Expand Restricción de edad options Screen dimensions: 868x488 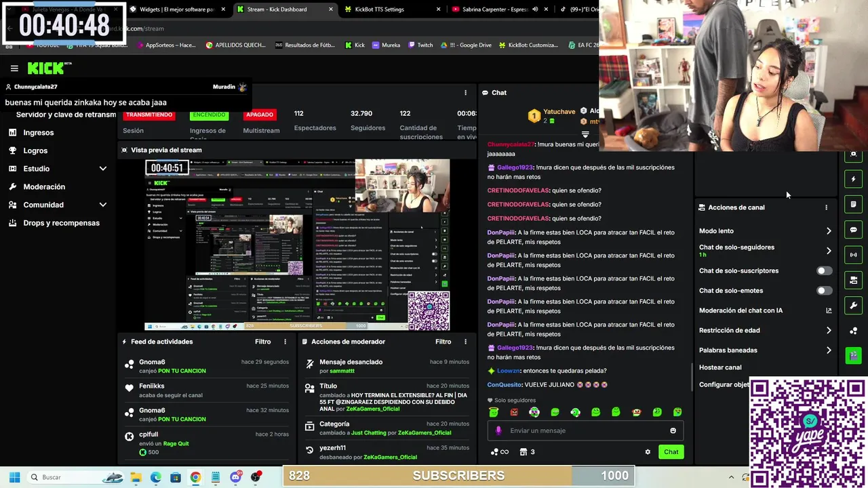click(x=829, y=330)
